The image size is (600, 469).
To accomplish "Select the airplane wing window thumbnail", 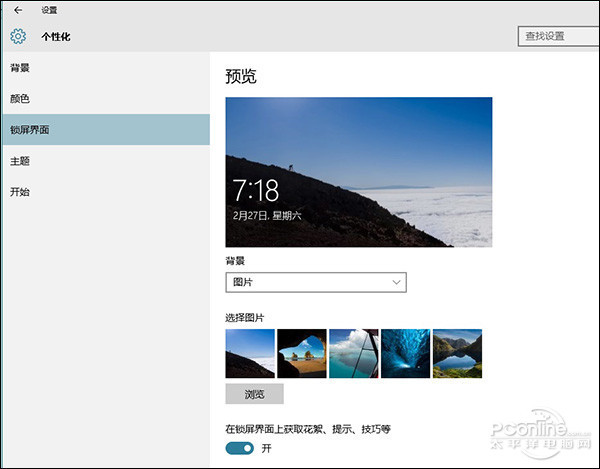I will coord(354,353).
